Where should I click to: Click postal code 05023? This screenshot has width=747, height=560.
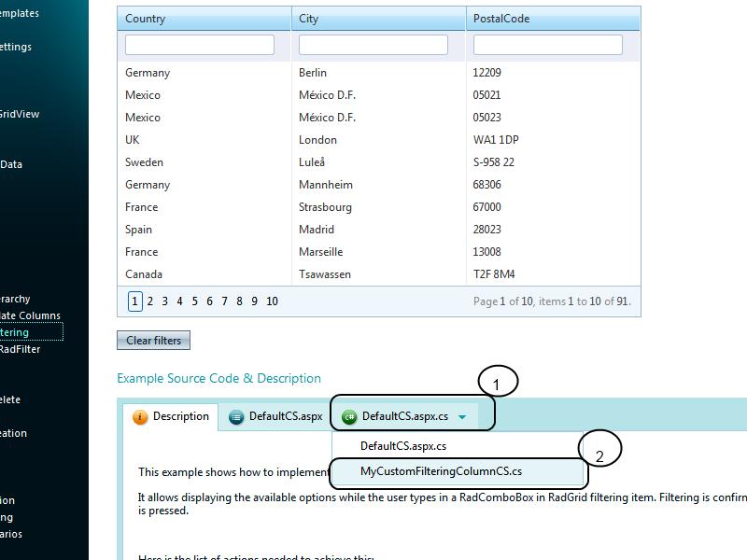point(486,118)
